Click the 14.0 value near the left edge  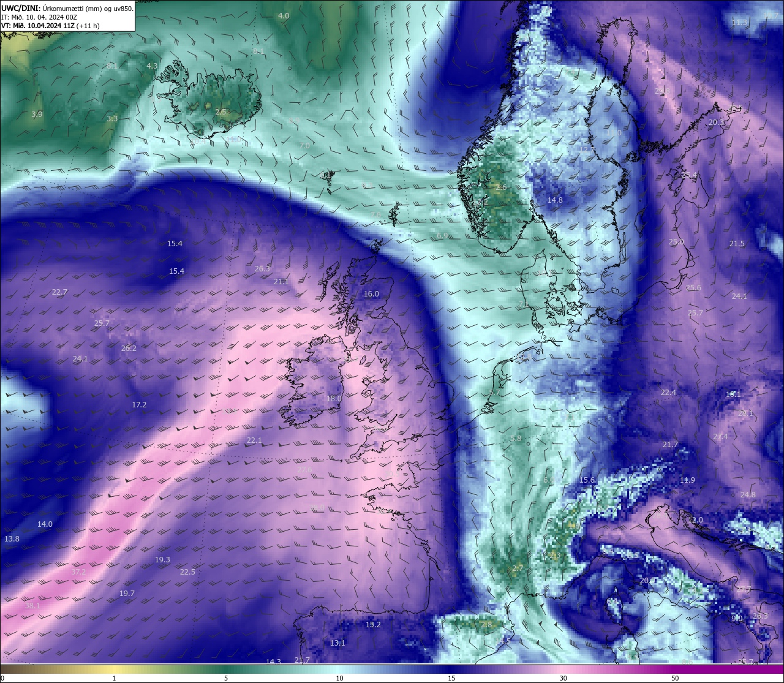45,524
